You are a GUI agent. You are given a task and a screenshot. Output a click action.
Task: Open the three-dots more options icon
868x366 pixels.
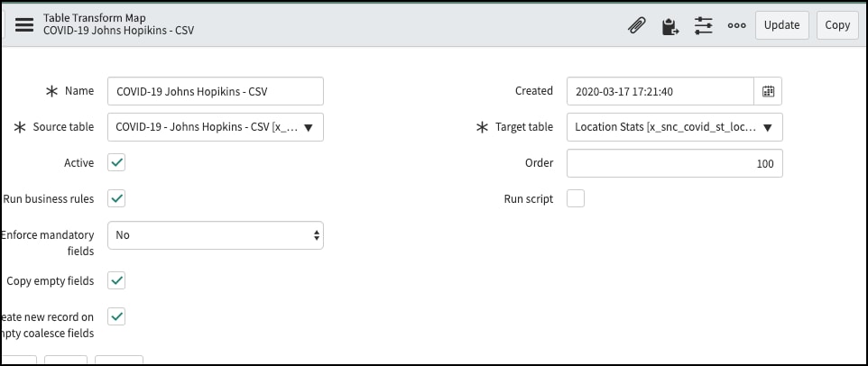[x=736, y=25]
